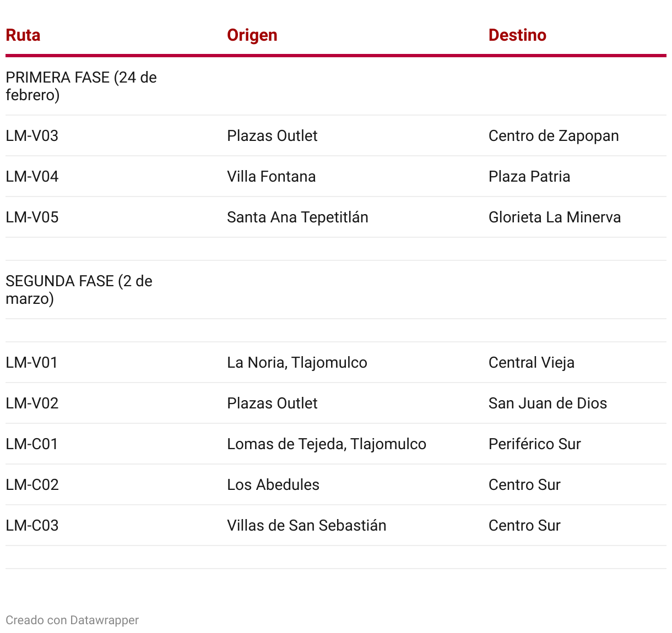Select the Lomas de Tejeda origin cell
The height and width of the screenshot is (633, 672).
pyautogui.click(x=327, y=444)
